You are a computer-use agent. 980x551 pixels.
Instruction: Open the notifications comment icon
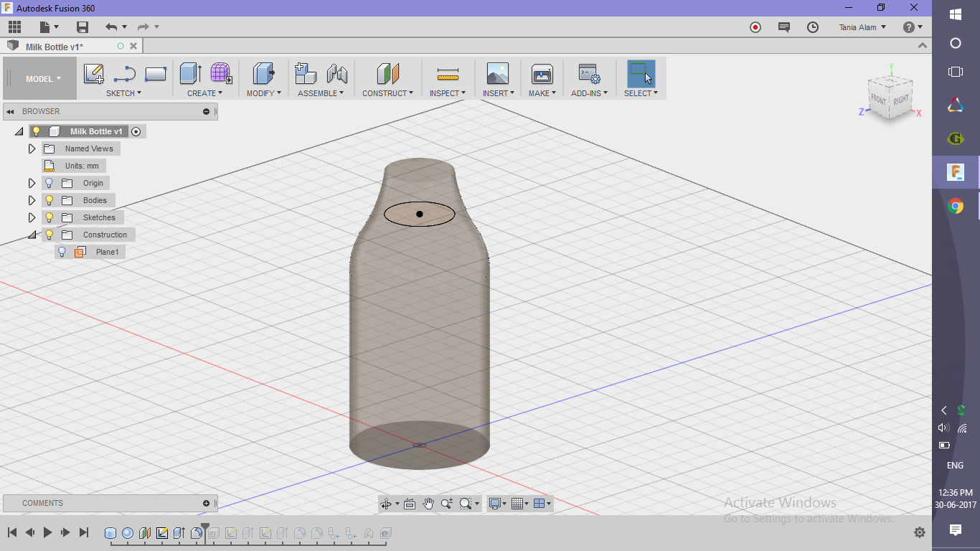point(784,27)
